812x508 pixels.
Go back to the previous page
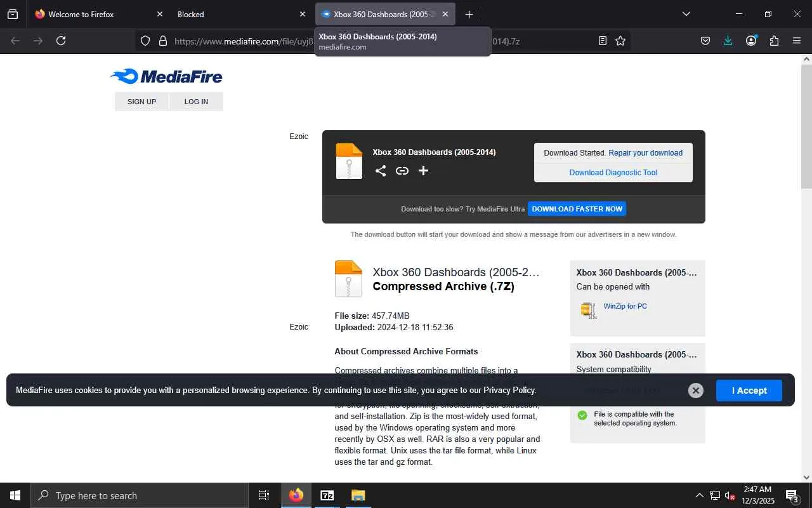pos(15,41)
